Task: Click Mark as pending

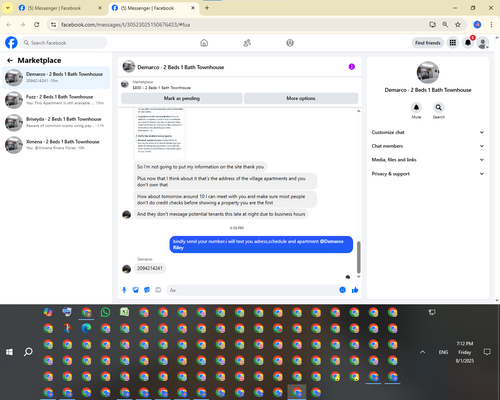Action: pos(182,98)
